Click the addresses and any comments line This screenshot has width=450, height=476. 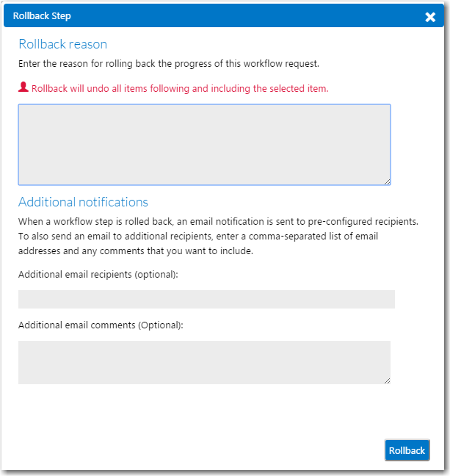[x=136, y=251]
